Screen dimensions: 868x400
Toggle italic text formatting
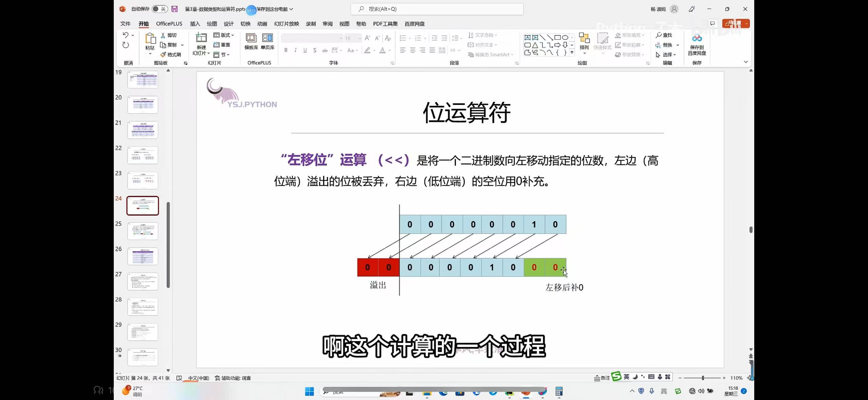295,50
